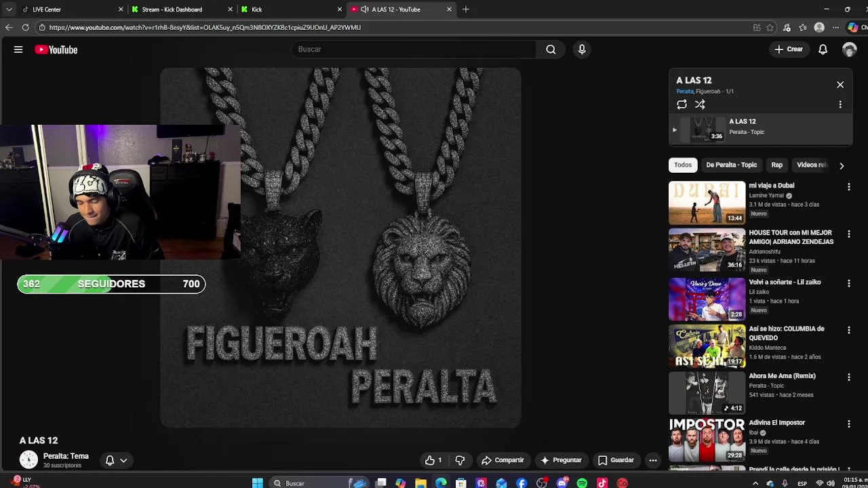Bookmark this page with star icon
868x488 pixels.
tap(770, 28)
